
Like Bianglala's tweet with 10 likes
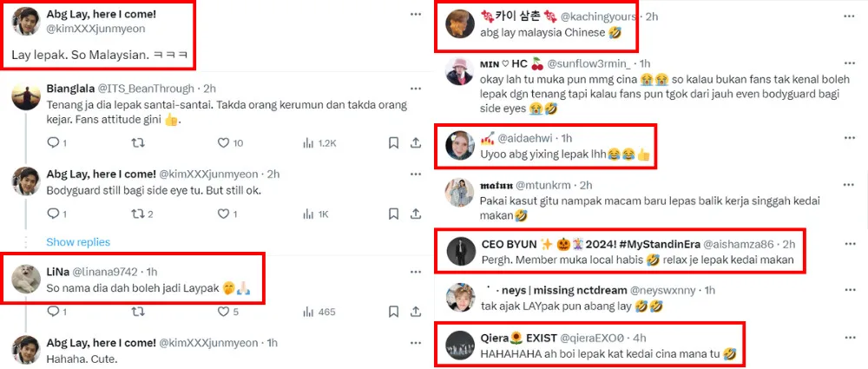point(224,143)
